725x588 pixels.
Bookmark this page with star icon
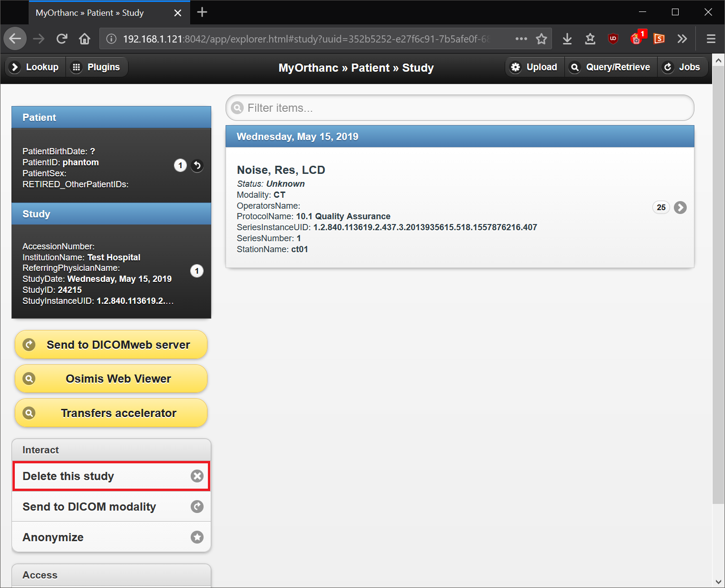pyautogui.click(x=541, y=39)
